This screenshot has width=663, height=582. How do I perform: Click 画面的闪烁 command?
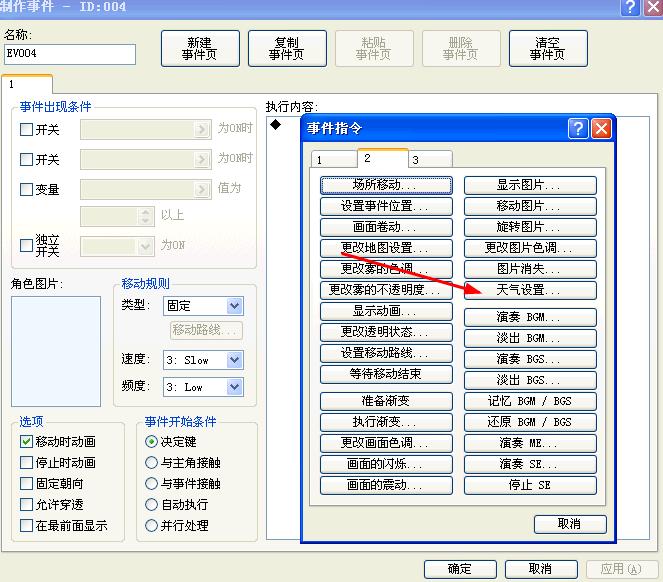coord(386,464)
